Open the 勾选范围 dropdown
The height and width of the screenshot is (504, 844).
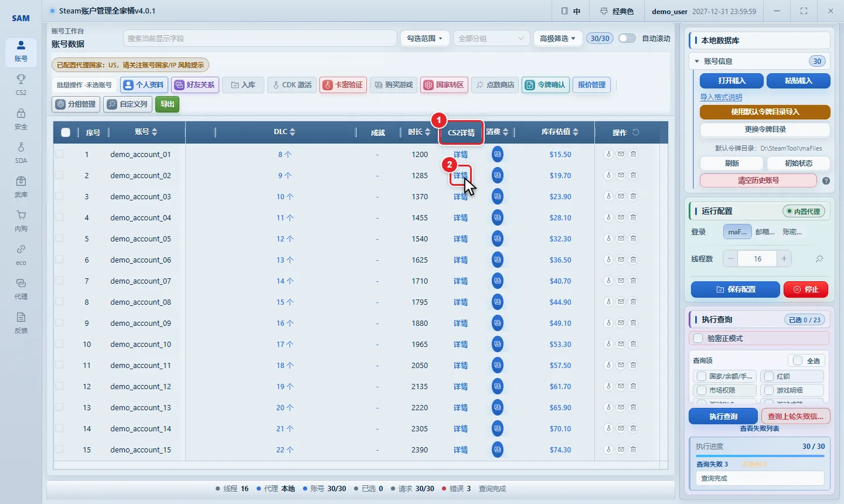425,38
